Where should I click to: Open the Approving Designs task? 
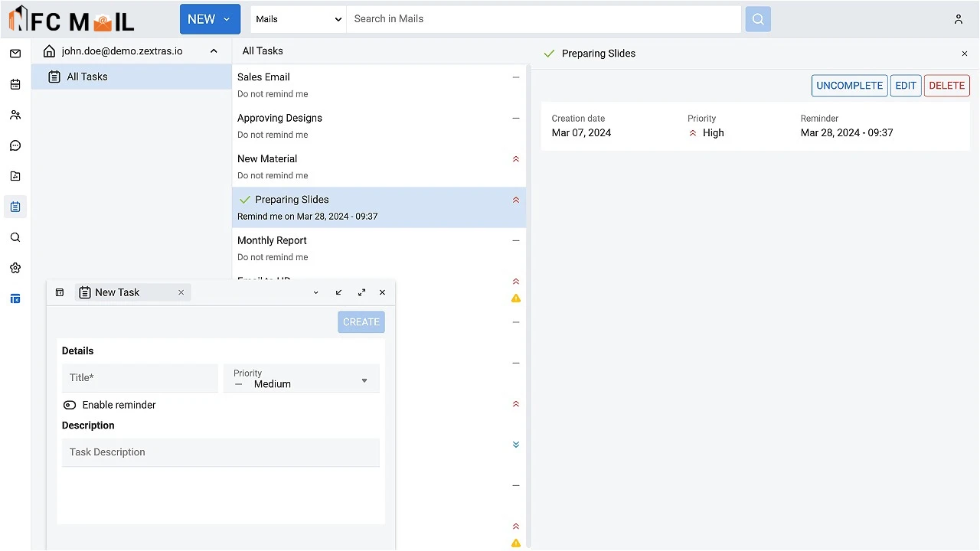379,126
